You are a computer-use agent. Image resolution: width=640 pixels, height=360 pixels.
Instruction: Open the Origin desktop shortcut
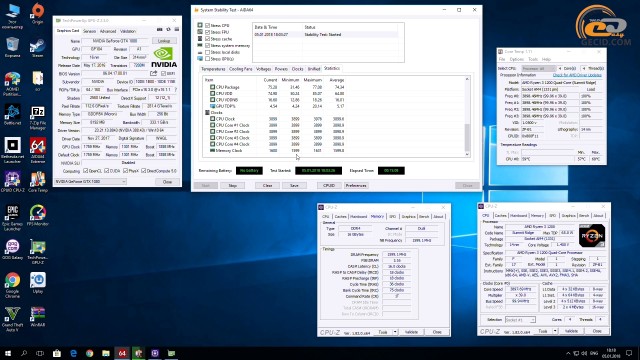click(x=38, y=13)
